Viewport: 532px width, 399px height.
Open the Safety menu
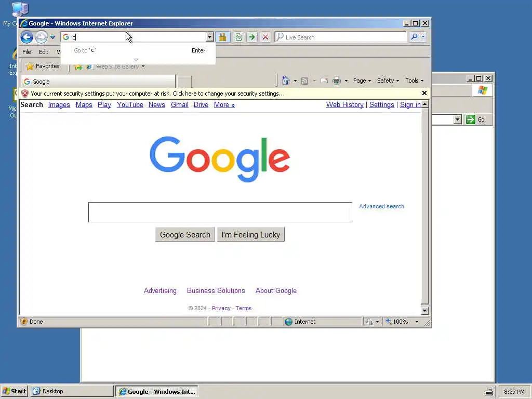click(388, 81)
